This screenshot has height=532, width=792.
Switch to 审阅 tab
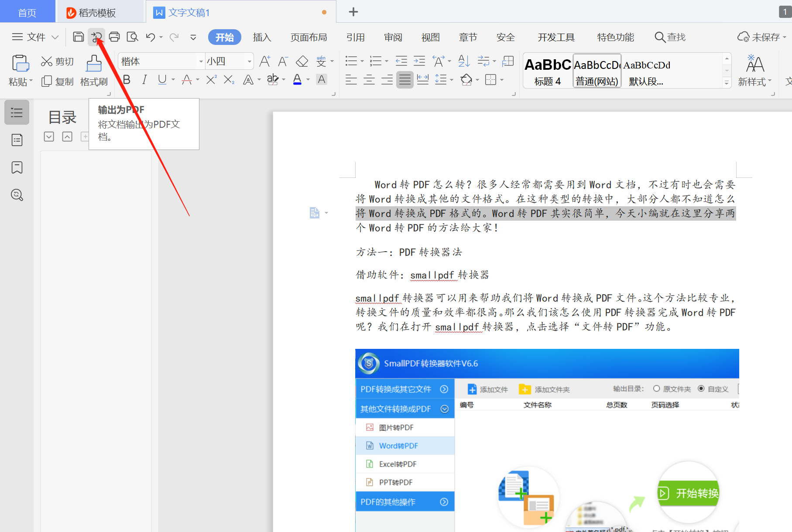pyautogui.click(x=393, y=37)
